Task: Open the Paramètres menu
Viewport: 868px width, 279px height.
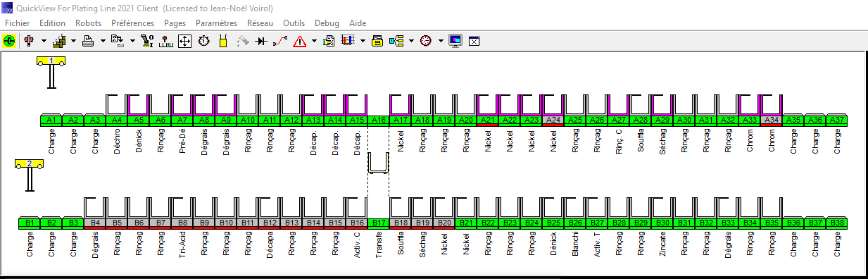Action: pos(217,23)
